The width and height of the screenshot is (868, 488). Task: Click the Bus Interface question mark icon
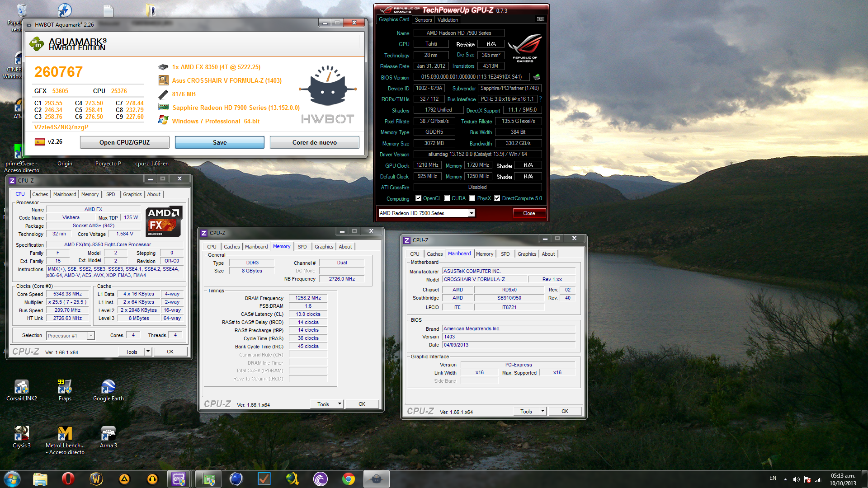pos(540,99)
